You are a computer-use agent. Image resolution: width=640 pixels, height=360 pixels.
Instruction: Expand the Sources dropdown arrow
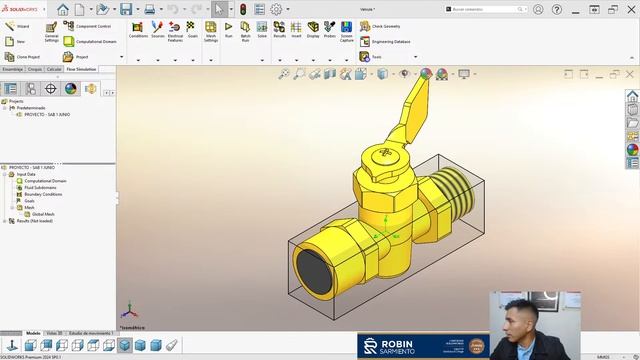158,60
